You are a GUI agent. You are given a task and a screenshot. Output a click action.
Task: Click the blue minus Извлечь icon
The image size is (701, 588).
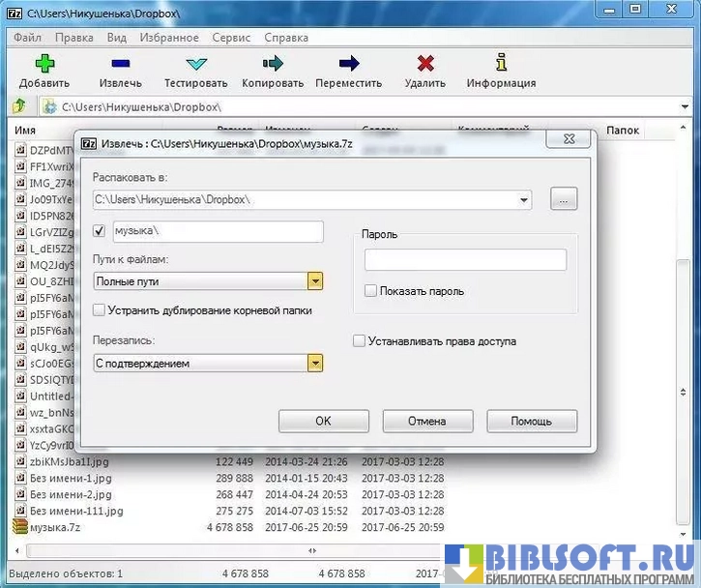tap(120, 64)
